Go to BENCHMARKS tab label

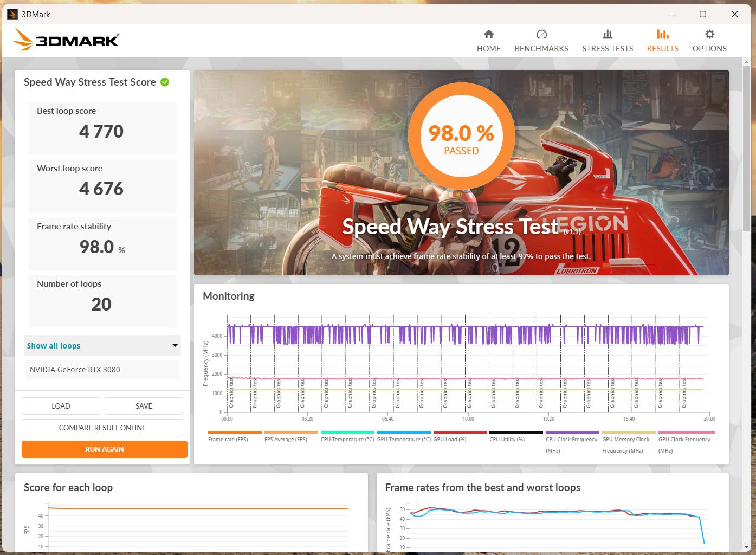541,48
